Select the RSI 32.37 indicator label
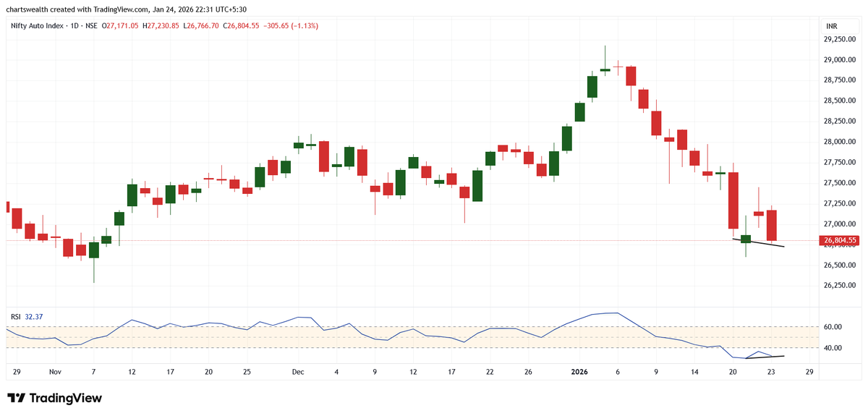This screenshot has height=416, width=868. coord(26,317)
